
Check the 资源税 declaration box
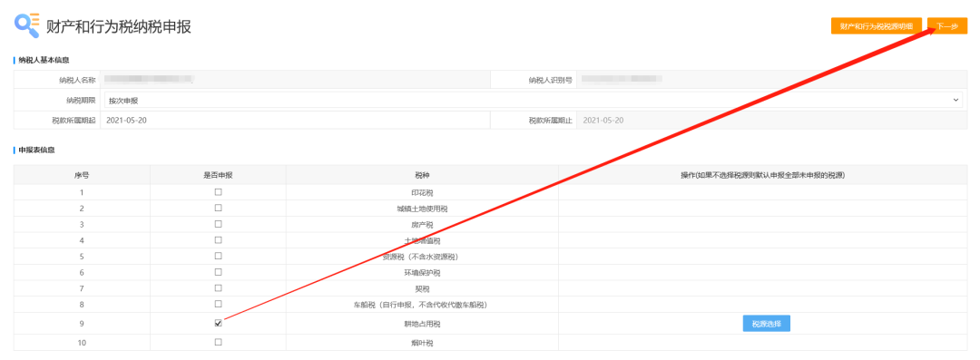point(218,256)
